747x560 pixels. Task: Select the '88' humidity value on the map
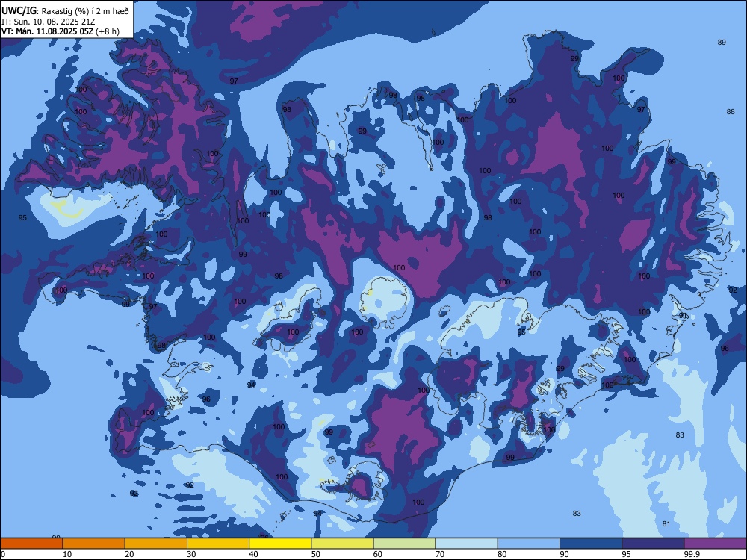731,112
